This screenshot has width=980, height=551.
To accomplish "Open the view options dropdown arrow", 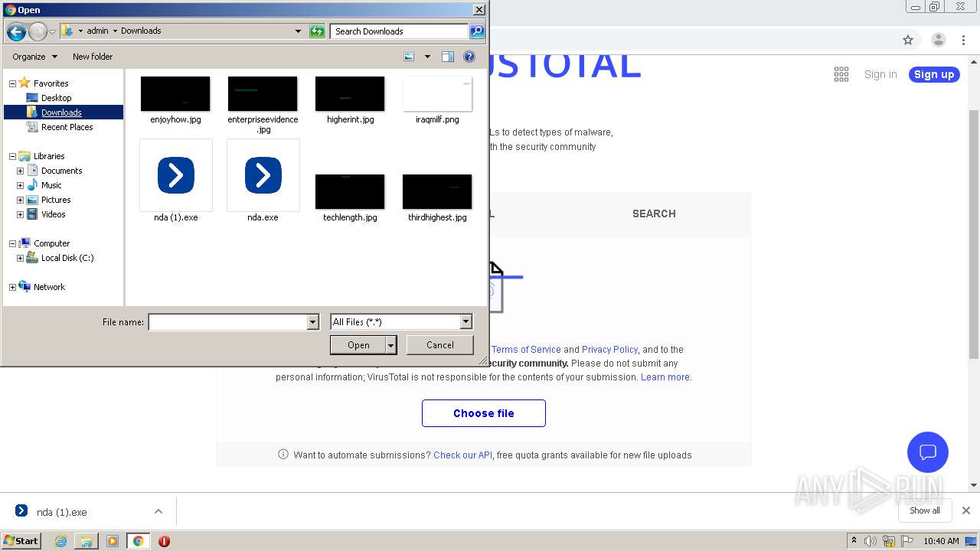I will [427, 57].
